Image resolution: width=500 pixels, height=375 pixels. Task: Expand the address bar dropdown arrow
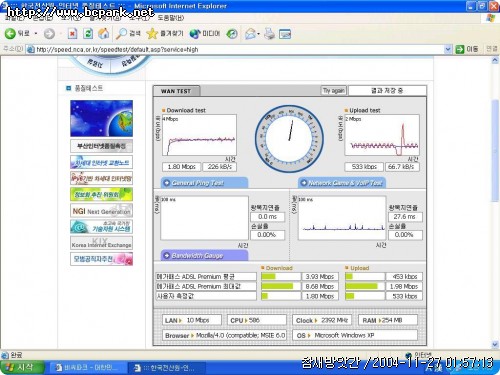[448, 49]
